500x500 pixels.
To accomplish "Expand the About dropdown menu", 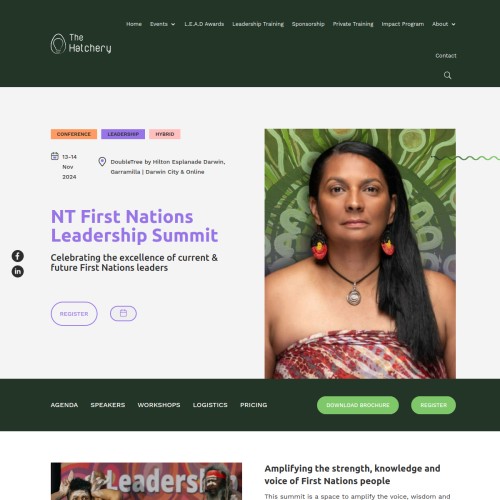I will coord(444,24).
